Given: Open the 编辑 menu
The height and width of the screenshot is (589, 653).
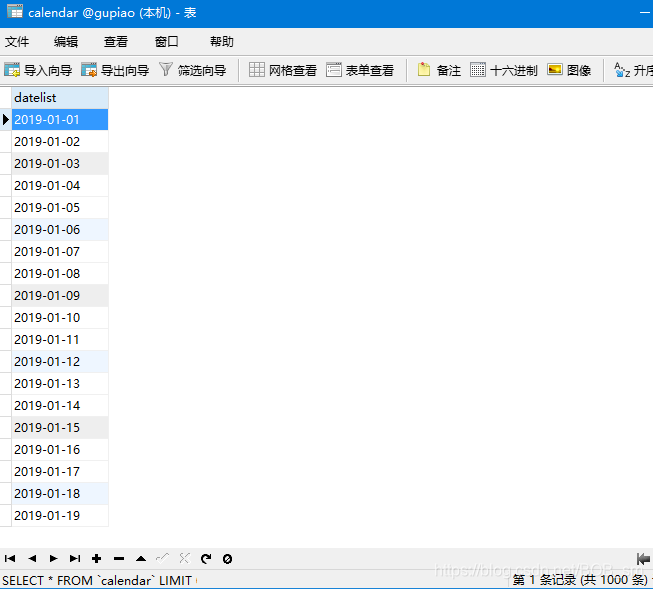Looking at the screenshot, I should (x=66, y=42).
